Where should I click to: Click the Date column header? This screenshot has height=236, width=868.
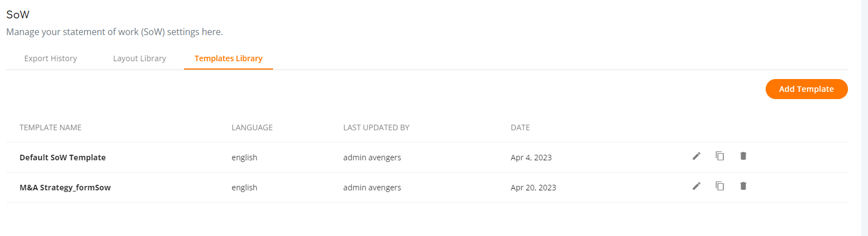click(520, 127)
